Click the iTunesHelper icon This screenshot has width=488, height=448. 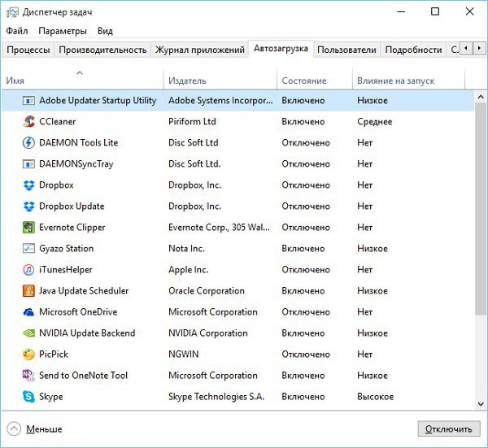(x=28, y=270)
